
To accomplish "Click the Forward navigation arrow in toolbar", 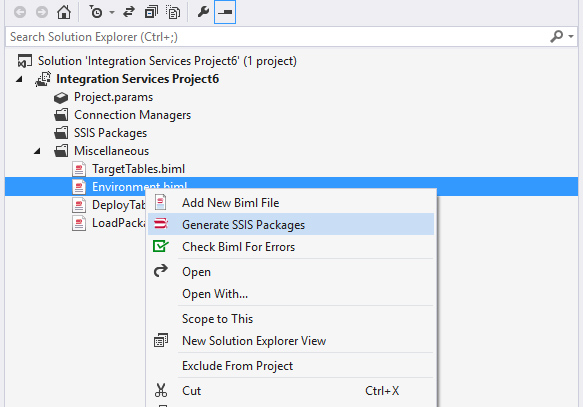I will 42,12.
